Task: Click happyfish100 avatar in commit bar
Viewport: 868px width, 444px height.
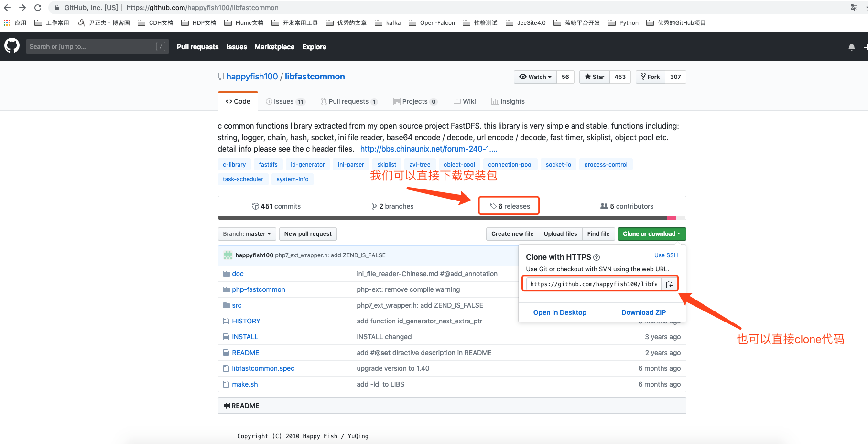Action: [x=228, y=255]
